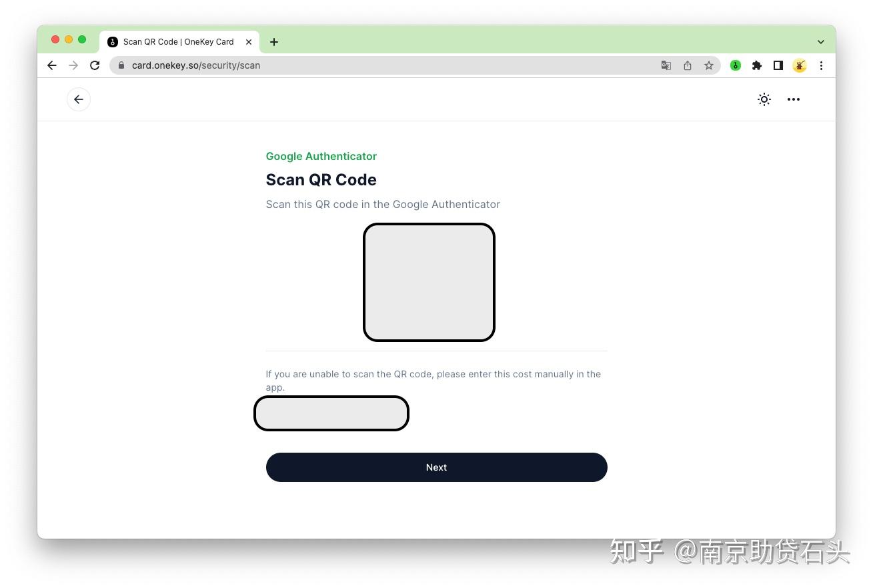Select the Scan QR Code | OneKey Card tab
873x588 pixels.
click(x=179, y=41)
